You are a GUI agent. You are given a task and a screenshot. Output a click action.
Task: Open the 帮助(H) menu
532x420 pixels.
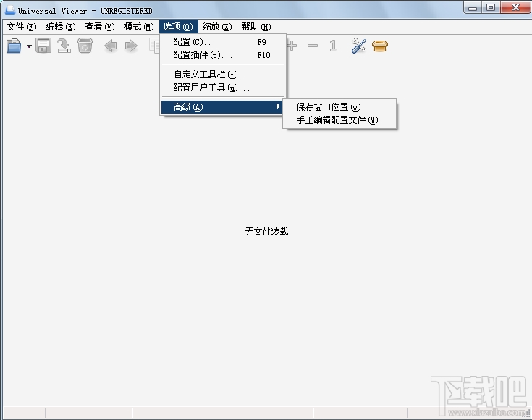coord(256,27)
